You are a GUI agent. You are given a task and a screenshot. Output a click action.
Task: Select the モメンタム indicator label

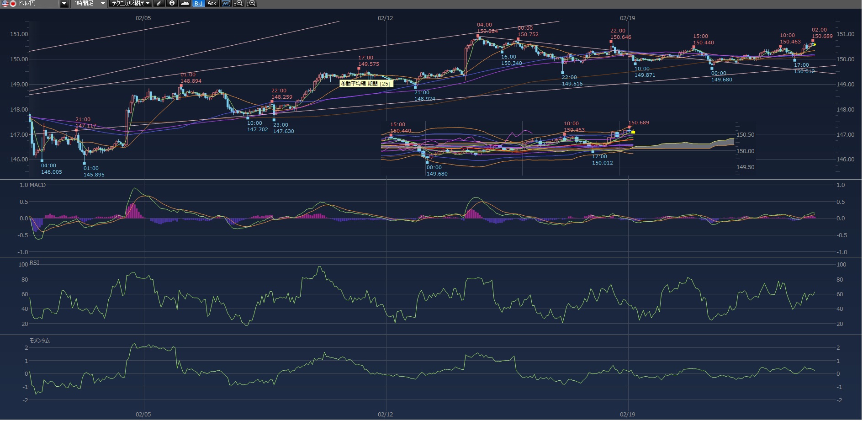point(39,341)
